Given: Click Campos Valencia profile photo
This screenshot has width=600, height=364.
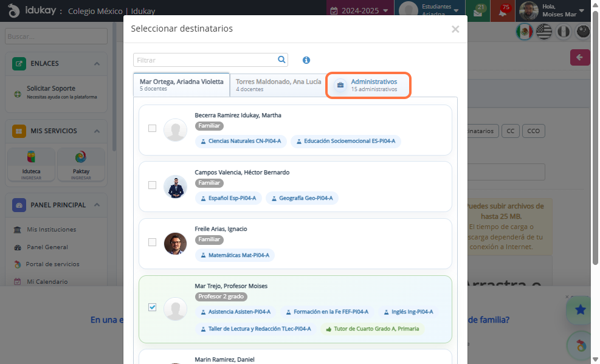Looking at the screenshot, I should tap(175, 187).
